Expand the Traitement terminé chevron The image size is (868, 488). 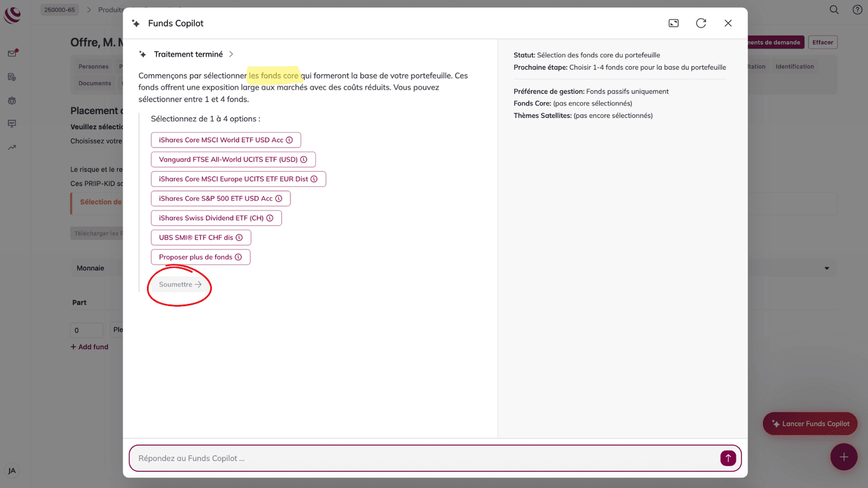tap(231, 54)
